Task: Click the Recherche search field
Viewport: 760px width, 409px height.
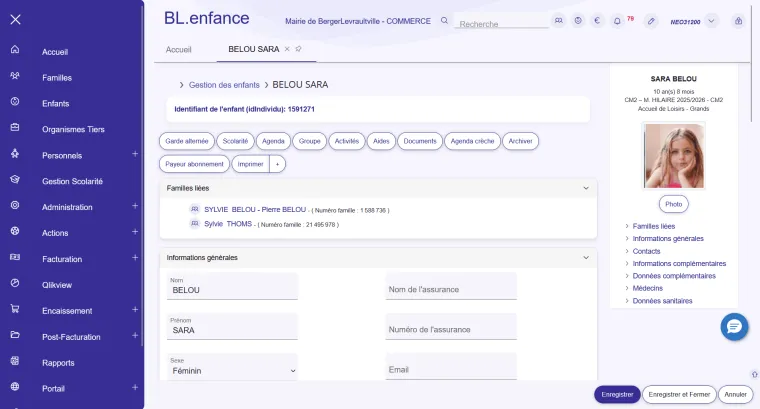Action: click(501, 23)
